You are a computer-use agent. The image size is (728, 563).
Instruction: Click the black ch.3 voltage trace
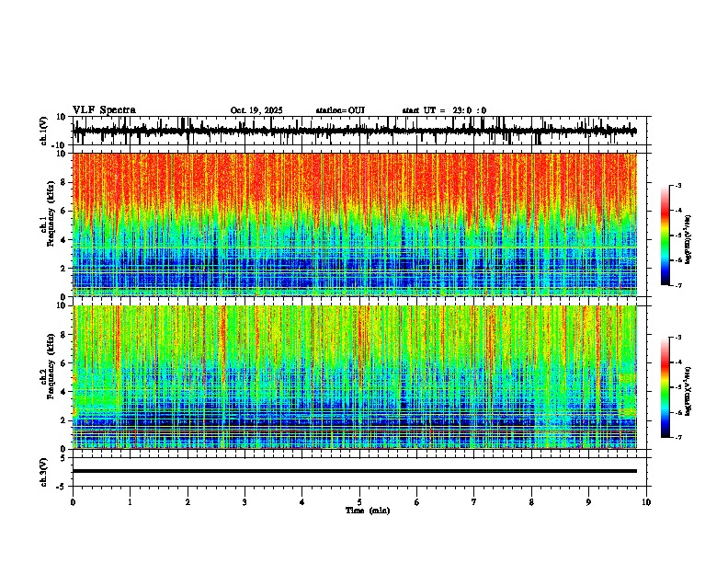tap(355, 471)
